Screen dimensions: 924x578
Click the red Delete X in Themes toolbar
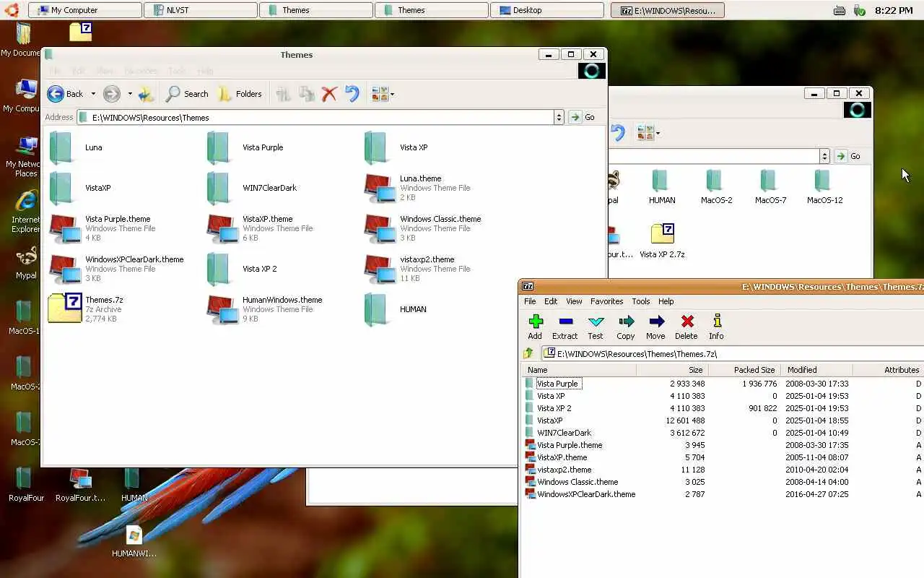329,94
